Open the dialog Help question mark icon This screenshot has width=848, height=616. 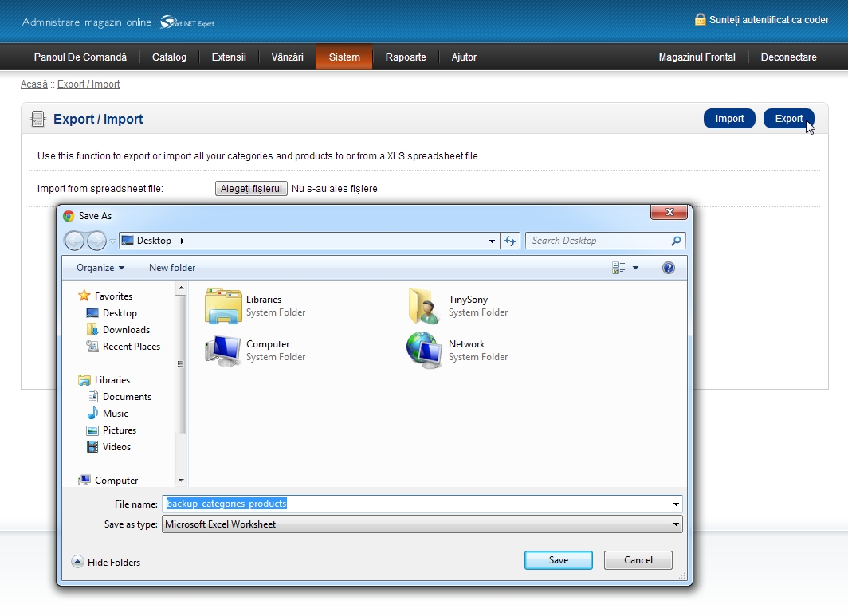point(669,268)
